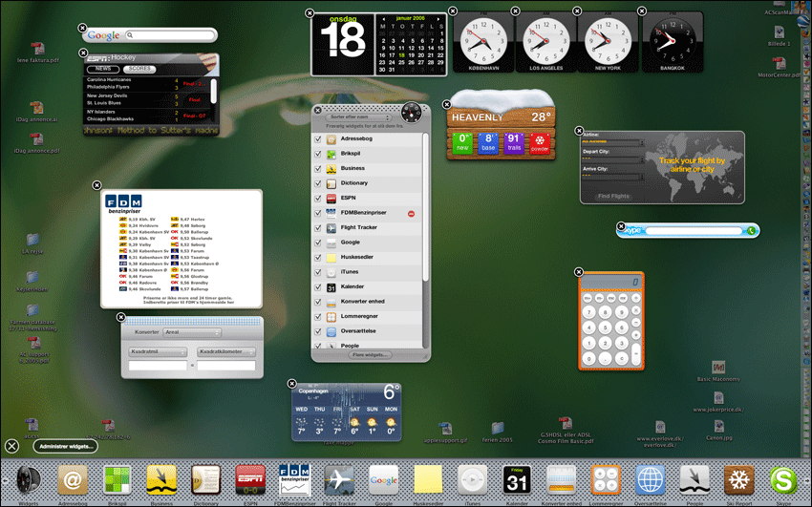Click the 'Flere widgets...' button
This screenshot has width=812, height=507.
pyautogui.click(x=371, y=354)
